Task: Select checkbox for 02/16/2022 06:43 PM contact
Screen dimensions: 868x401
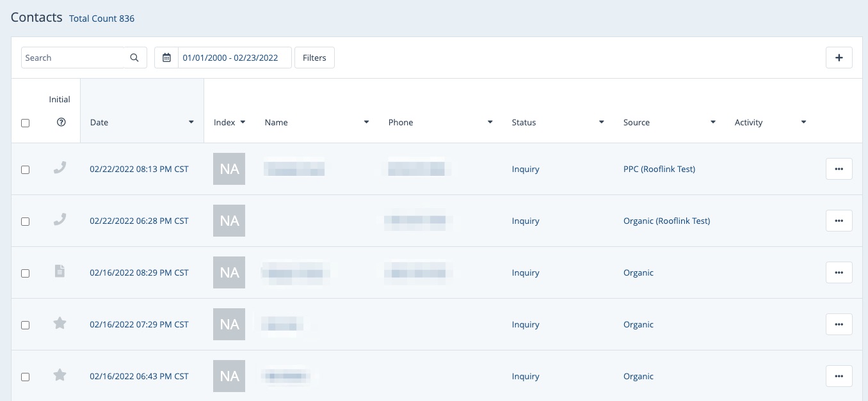Action: pos(26,377)
